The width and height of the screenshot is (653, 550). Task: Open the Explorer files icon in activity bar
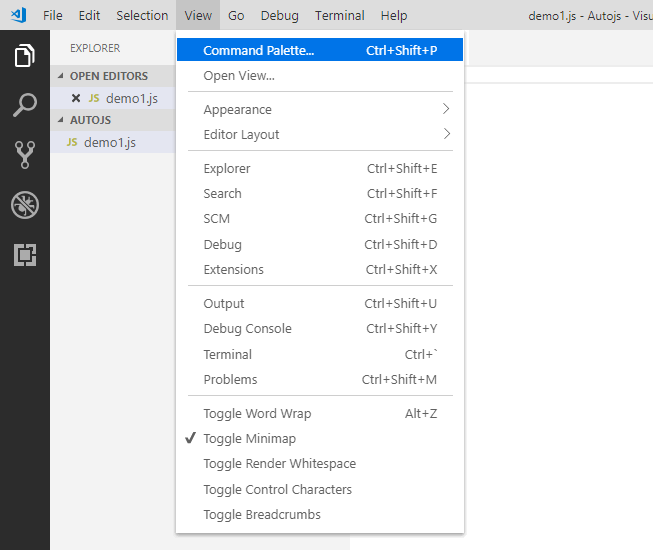(25, 55)
